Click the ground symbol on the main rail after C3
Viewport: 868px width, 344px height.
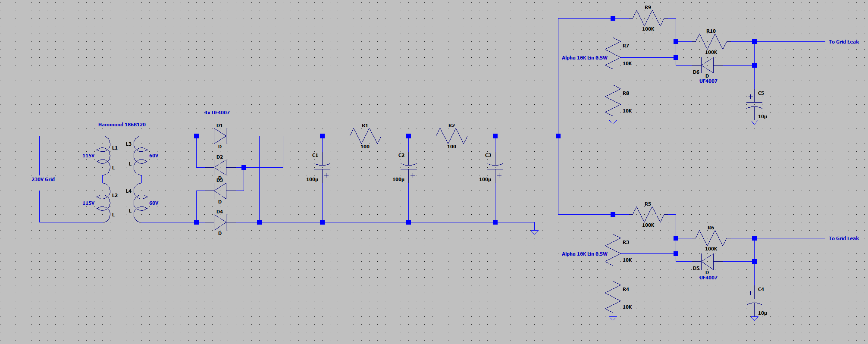[x=534, y=232]
